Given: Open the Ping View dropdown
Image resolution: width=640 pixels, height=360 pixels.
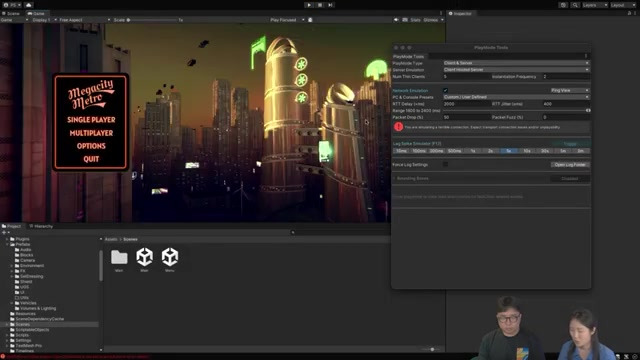Looking at the screenshot, I should click(x=569, y=90).
